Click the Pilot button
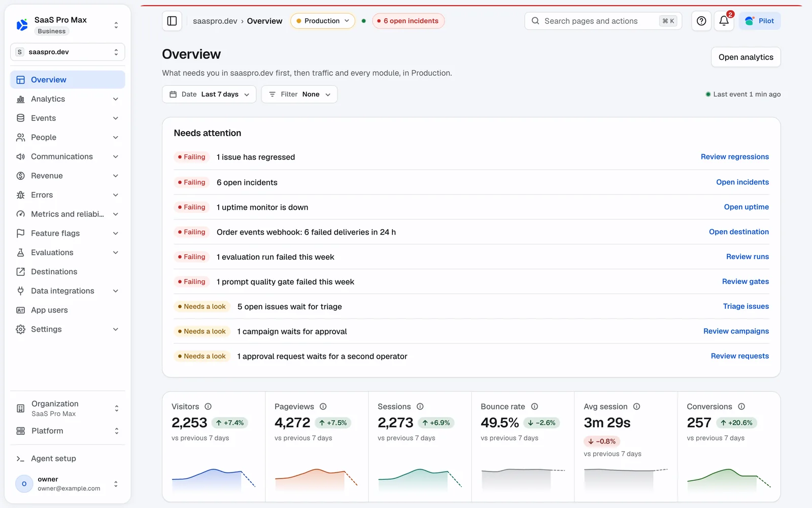 click(760, 21)
